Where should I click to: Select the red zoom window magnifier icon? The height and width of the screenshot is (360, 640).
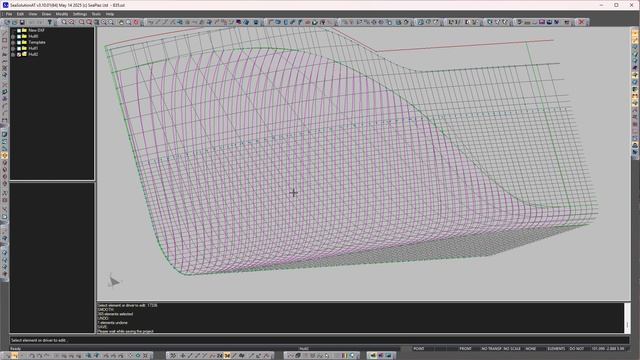(89, 22)
